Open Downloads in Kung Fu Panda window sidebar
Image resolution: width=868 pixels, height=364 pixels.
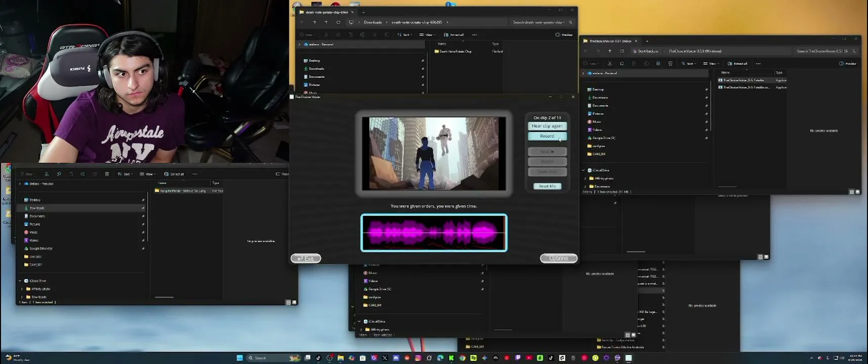pyautogui.click(x=37, y=208)
